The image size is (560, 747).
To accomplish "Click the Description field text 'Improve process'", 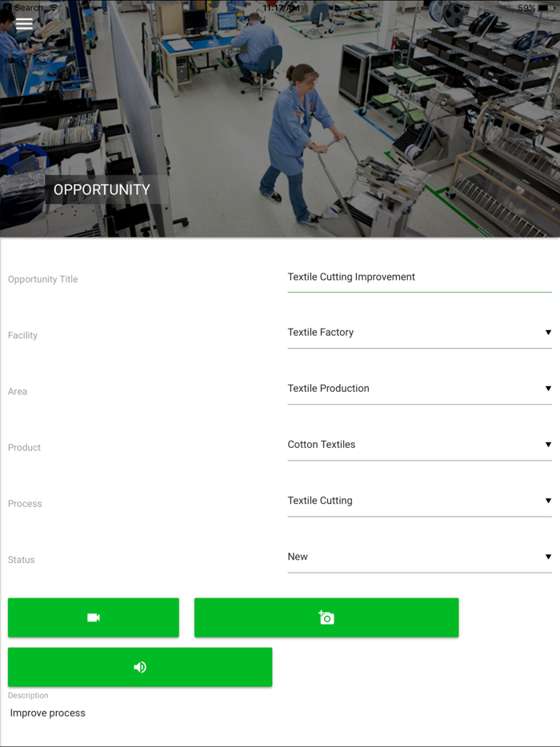I will coord(48,713).
